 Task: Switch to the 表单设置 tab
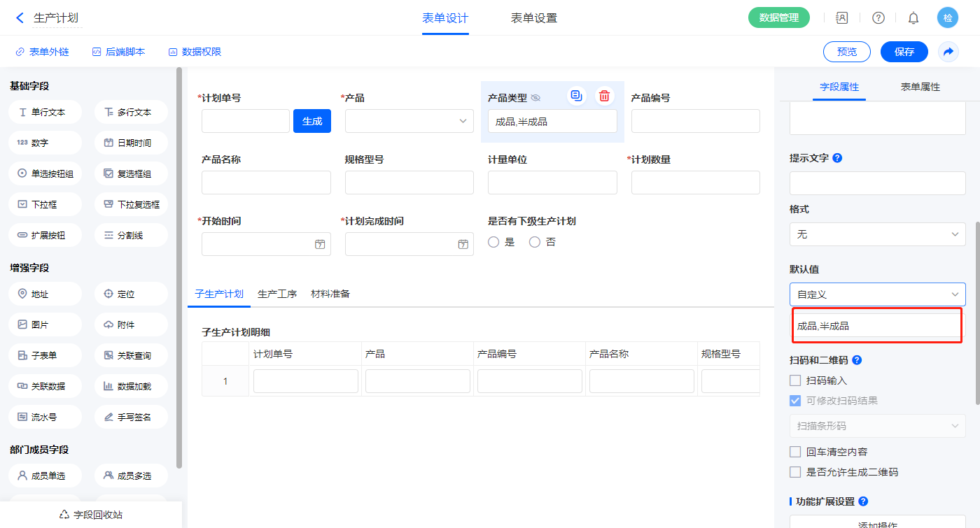[534, 18]
